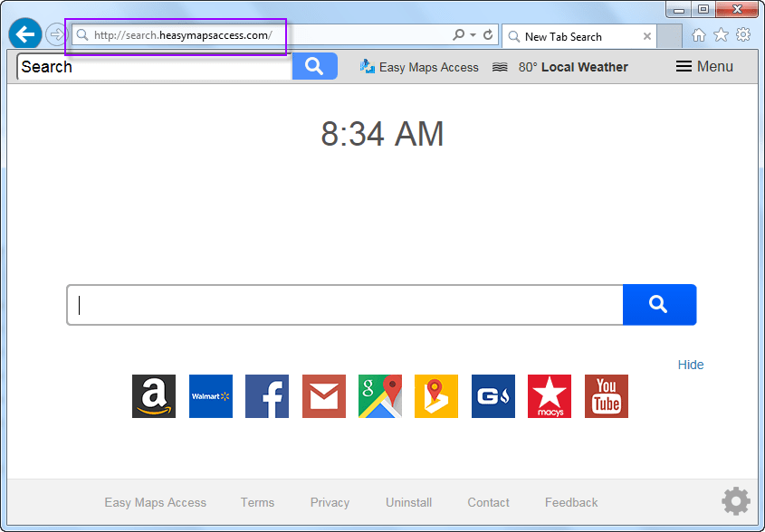The width and height of the screenshot is (765, 532).
Task: Click the gear settings icon in footer
Action: 735,501
